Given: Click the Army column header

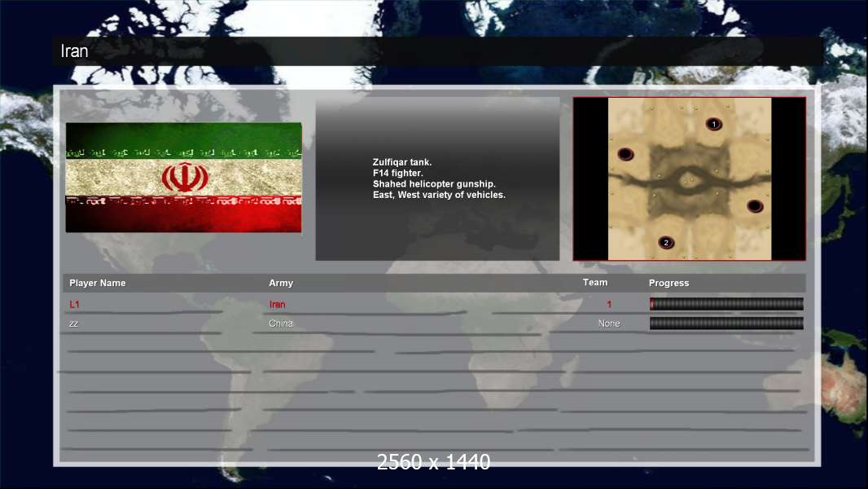Looking at the screenshot, I should (281, 283).
